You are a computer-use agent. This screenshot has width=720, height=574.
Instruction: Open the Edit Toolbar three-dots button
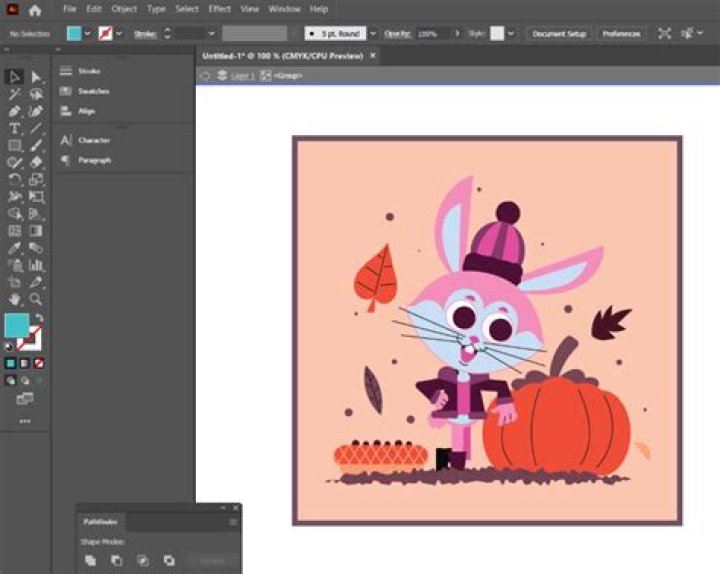[x=25, y=421]
